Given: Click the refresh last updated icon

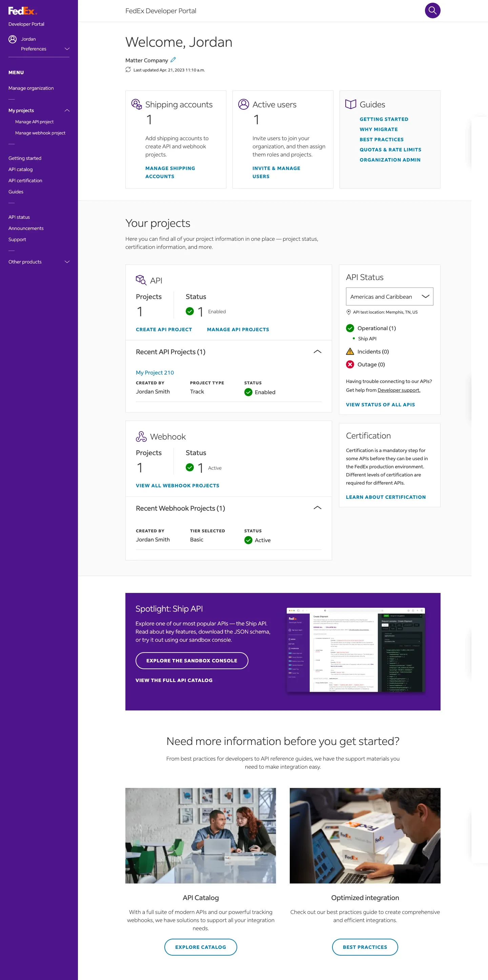Looking at the screenshot, I should 128,70.
